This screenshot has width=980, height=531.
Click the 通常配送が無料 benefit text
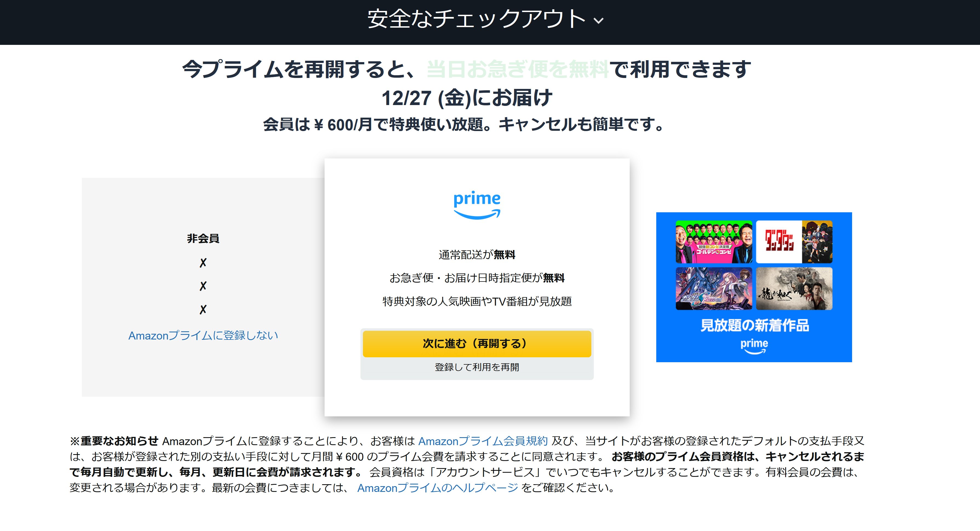click(x=477, y=255)
